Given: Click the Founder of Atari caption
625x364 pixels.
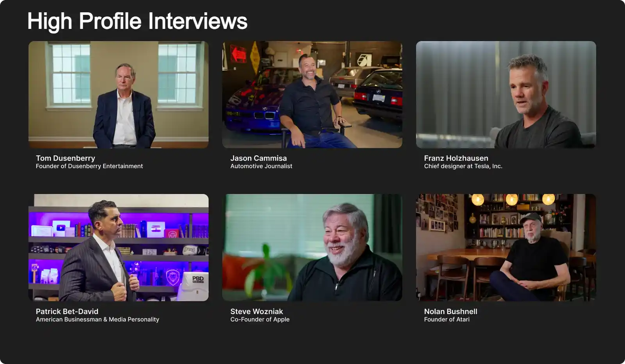Looking at the screenshot, I should click(x=446, y=320).
